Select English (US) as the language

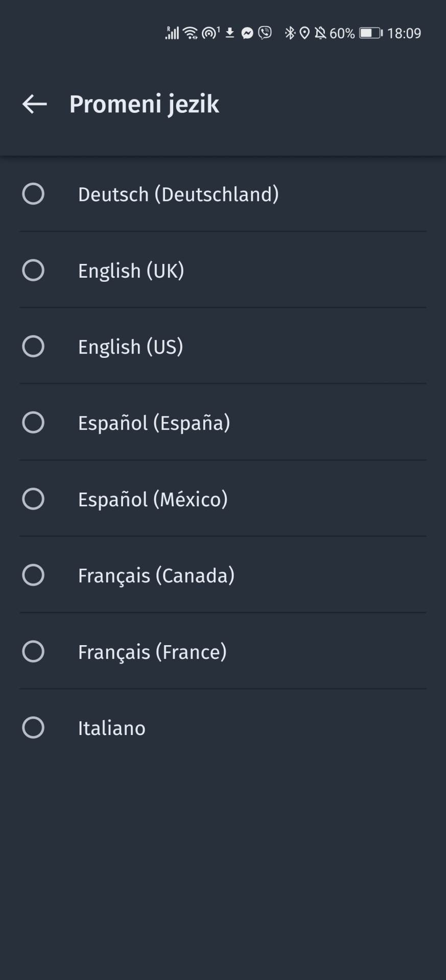click(x=33, y=346)
